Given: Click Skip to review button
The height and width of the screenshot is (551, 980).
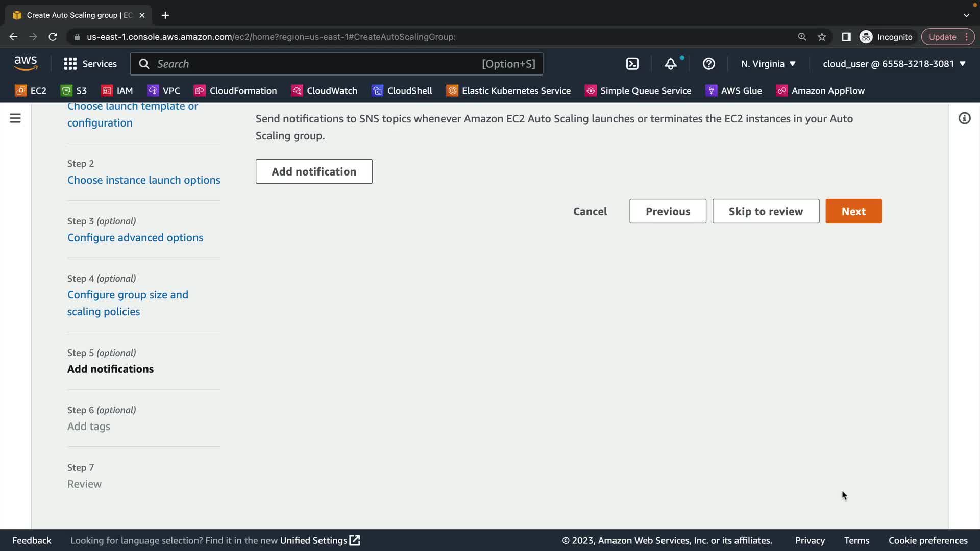Looking at the screenshot, I should 766,211.
